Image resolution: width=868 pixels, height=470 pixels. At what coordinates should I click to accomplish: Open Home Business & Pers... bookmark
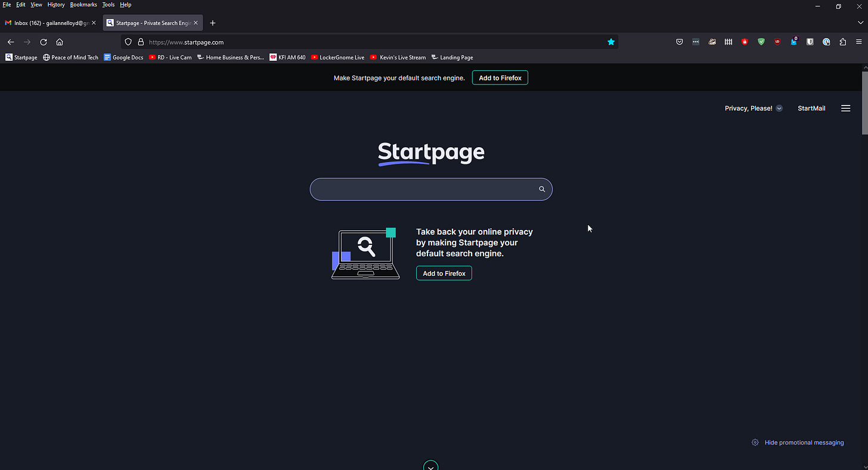click(231, 58)
